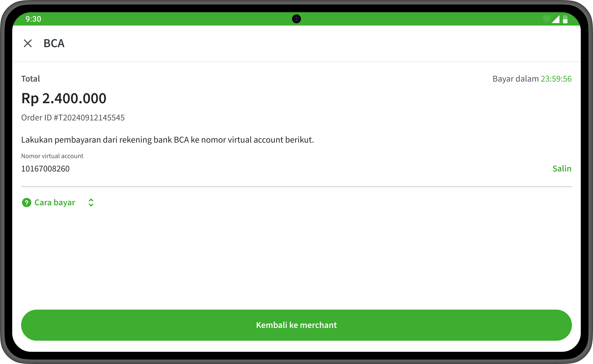593x364 pixels.
Task: Expand the Cara bayar chevron arrows
Action: pos(91,203)
